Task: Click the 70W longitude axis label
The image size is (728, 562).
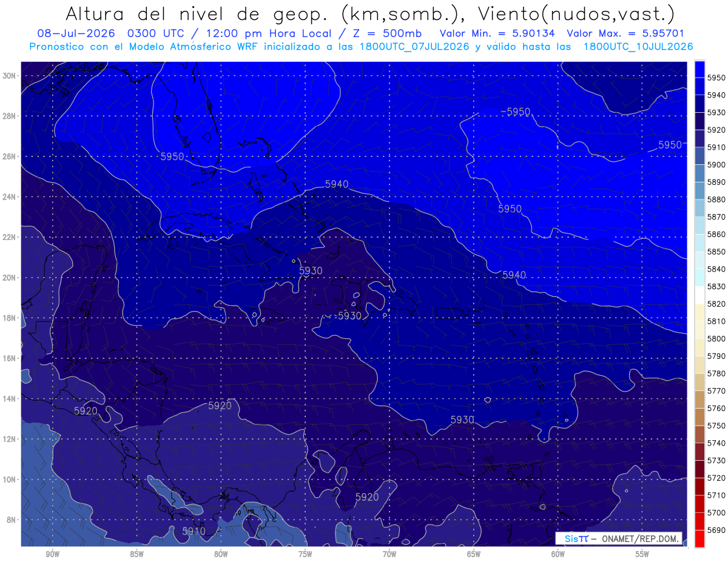Action: [x=389, y=554]
